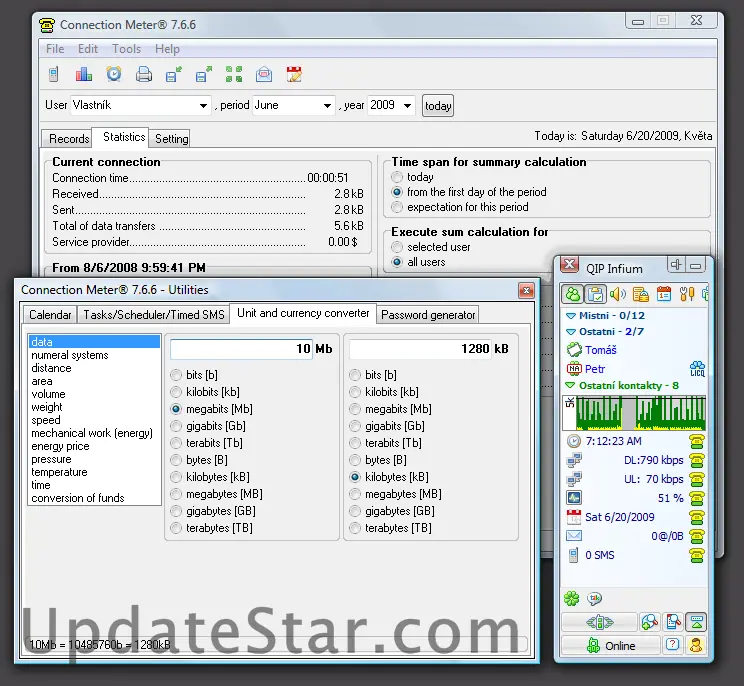Click the add/find contacts magnifier icon
The height and width of the screenshot is (686, 744).
click(x=650, y=622)
